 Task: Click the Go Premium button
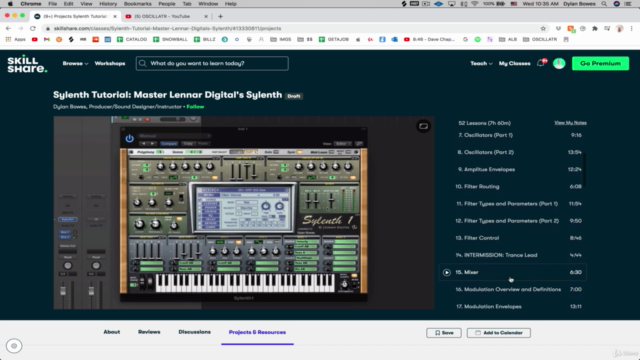600,63
